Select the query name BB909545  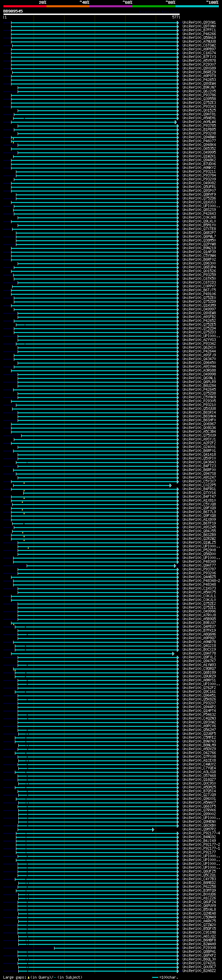[x=13, y=11]
